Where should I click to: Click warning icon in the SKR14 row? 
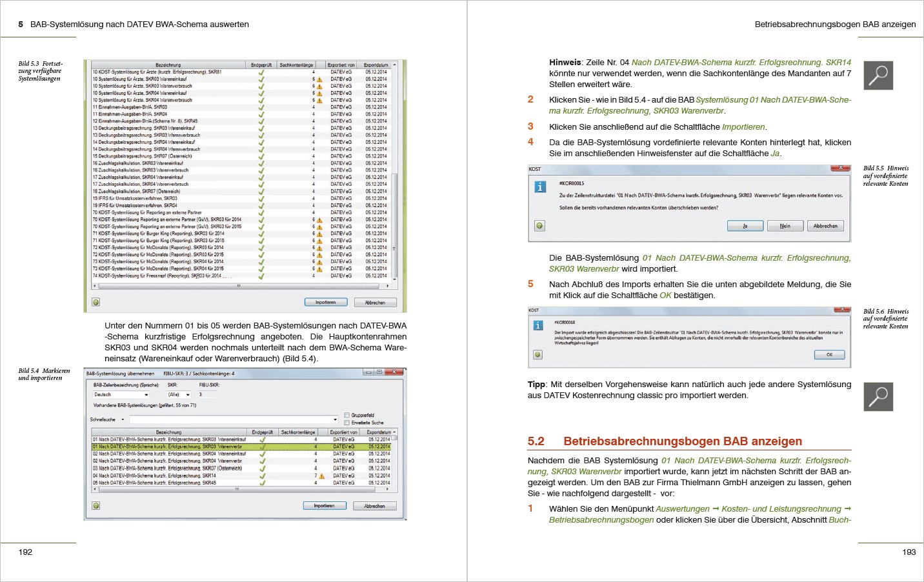coord(321,476)
